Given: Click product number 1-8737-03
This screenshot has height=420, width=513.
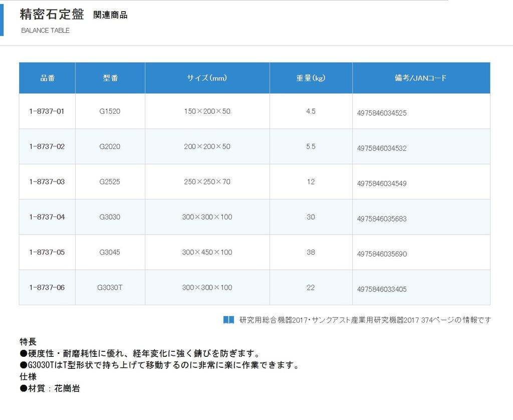Looking at the screenshot, I should 47,182.
